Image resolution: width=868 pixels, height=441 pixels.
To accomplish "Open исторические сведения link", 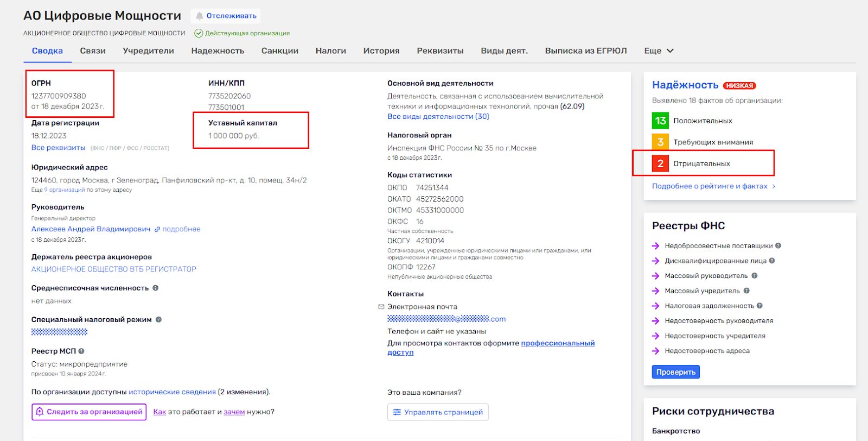I will tap(172, 392).
